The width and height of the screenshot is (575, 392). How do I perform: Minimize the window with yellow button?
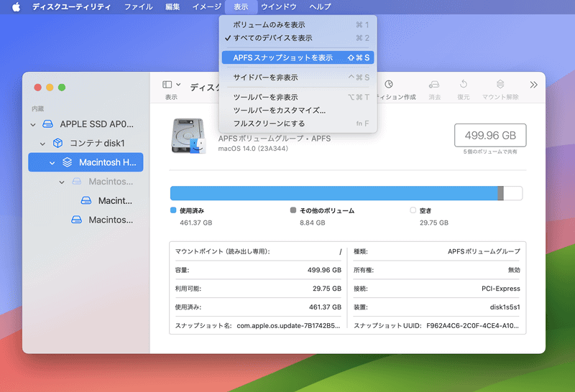[50, 87]
